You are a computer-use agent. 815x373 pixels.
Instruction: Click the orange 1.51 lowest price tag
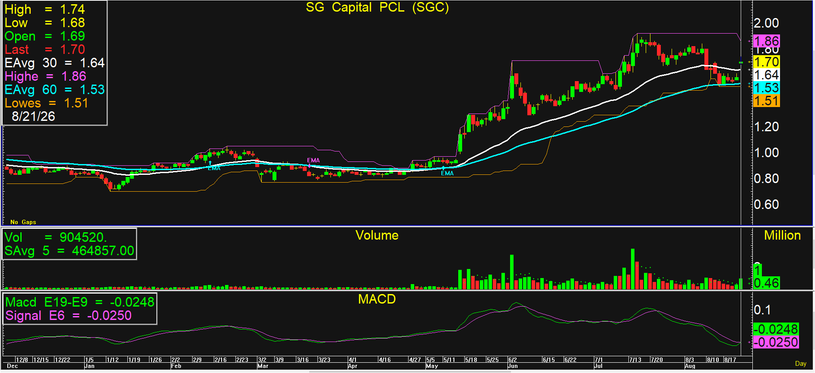(x=767, y=101)
